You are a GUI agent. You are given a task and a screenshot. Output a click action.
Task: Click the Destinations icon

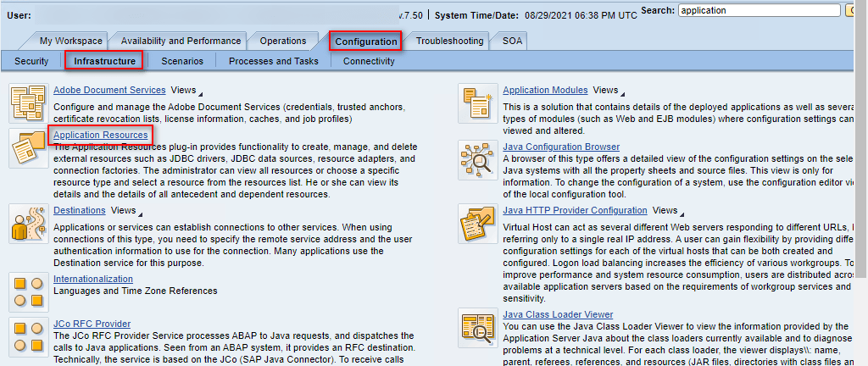(28, 224)
